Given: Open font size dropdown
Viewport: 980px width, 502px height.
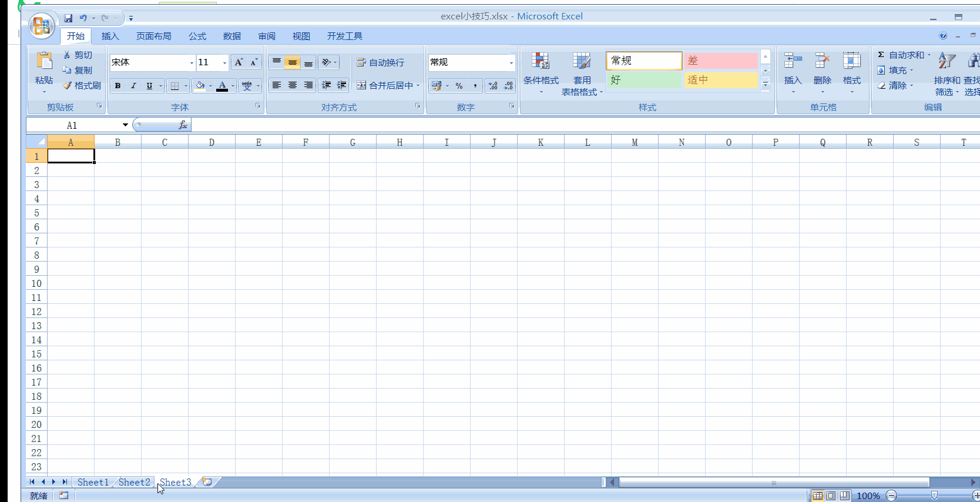Looking at the screenshot, I should point(224,62).
